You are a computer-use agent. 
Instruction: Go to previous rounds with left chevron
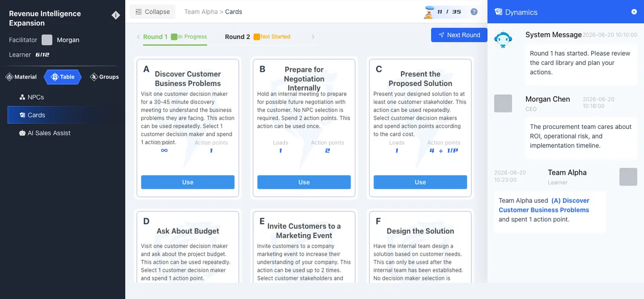coord(138,37)
